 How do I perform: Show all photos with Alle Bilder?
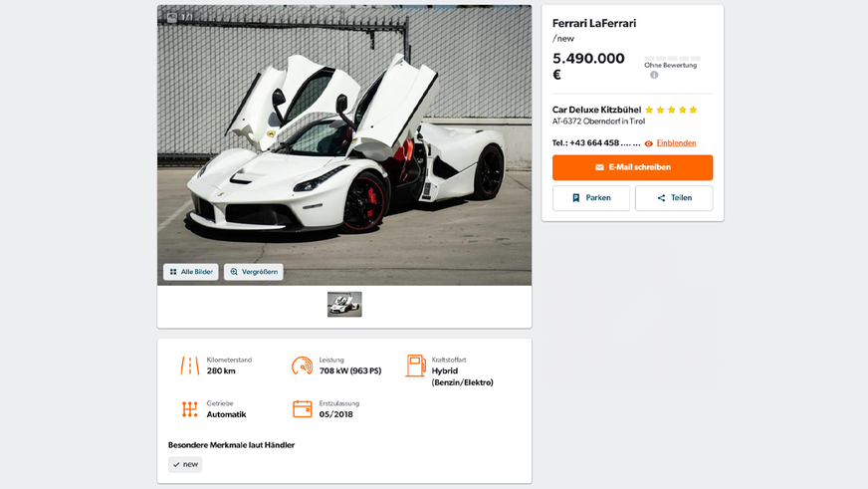click(x=190, y=272)
